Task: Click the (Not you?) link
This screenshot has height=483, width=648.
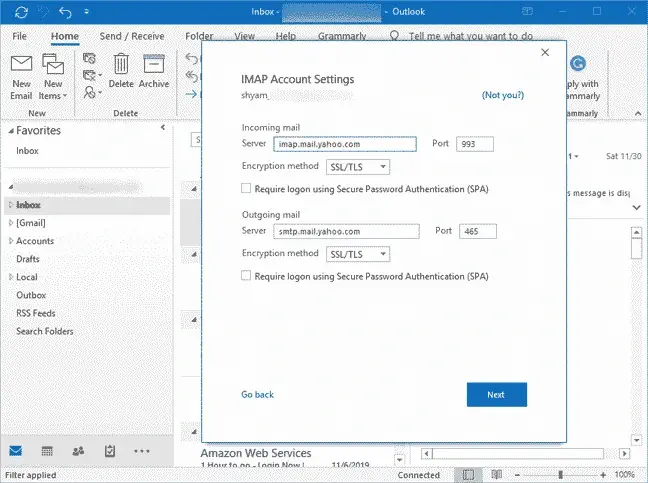Action: pos(503,95)
